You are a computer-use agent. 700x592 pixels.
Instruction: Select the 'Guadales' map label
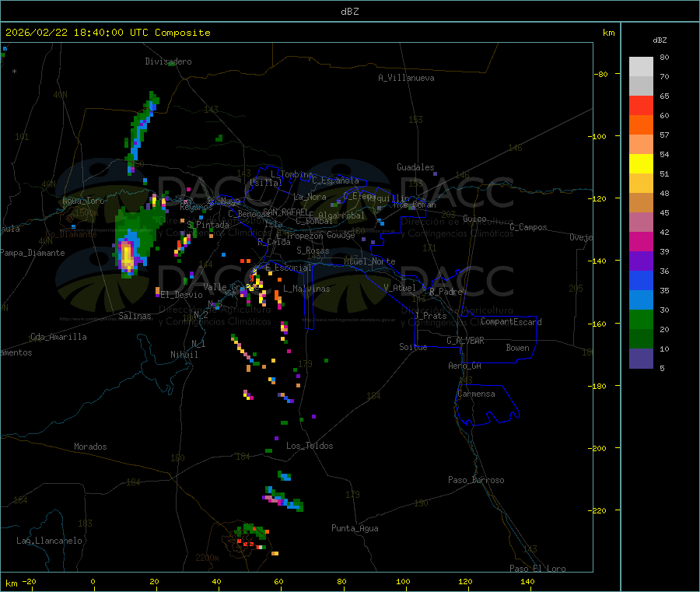coord(415,167)
